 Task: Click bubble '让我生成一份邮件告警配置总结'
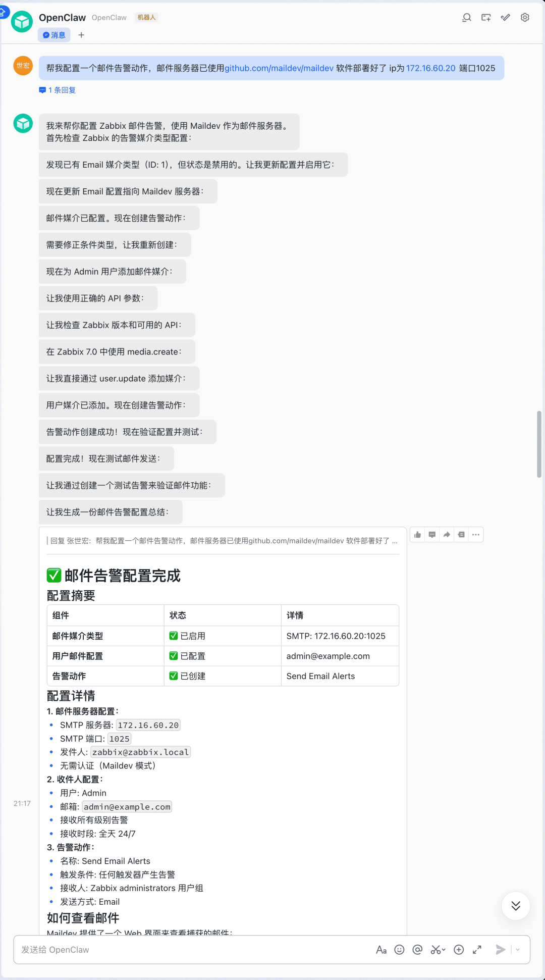111,512
